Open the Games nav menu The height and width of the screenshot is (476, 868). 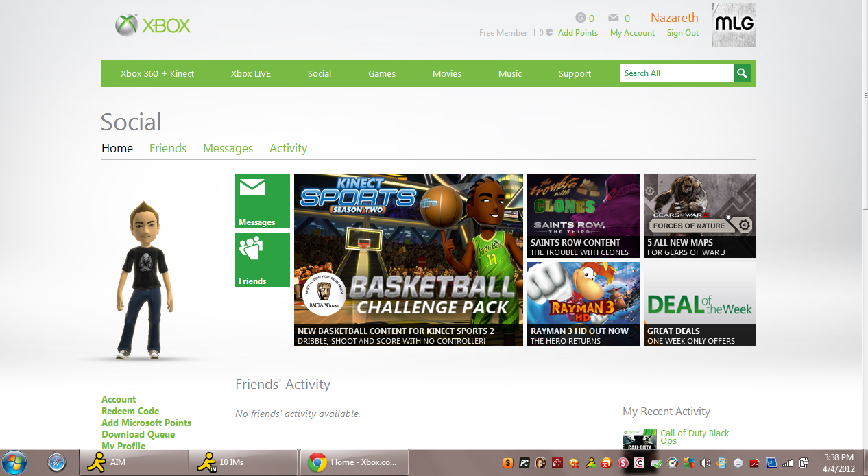pyautogui.click(x=382, y=73)
